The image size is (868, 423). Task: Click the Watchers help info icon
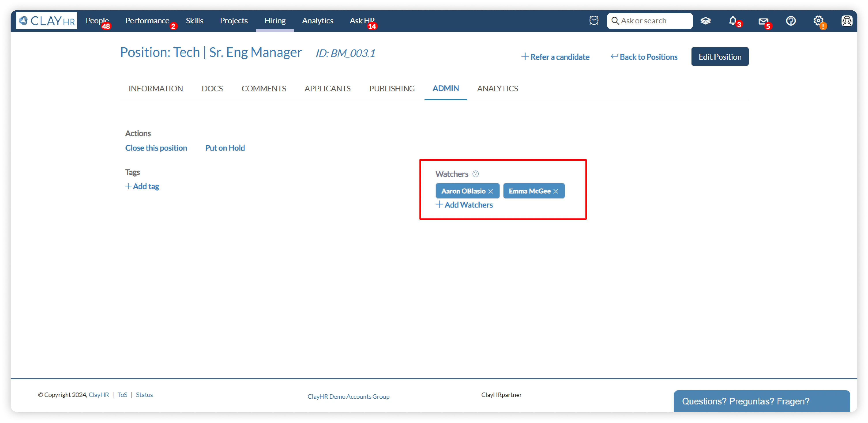pyautogui.click(x=475, y=174)
